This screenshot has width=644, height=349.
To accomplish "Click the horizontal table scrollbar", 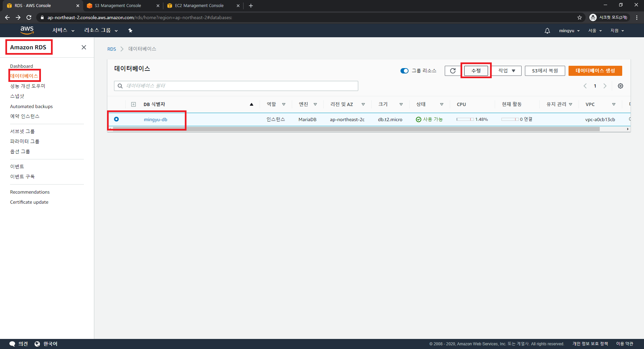I will tap(356, 129).
